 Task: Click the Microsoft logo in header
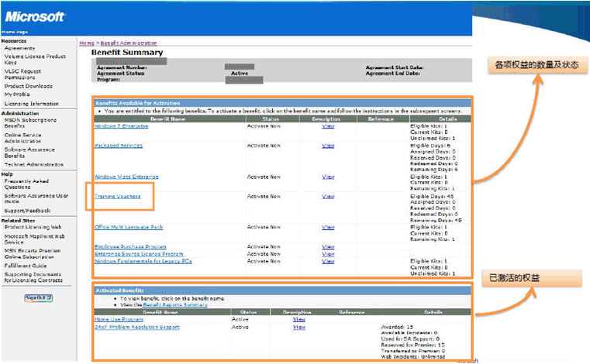tap(36, 16)
